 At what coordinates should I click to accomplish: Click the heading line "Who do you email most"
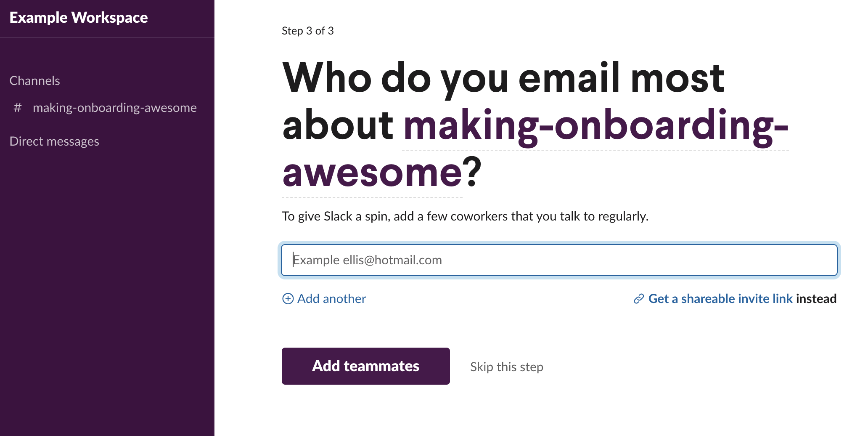pyautogui.click(x=503, y=78)
